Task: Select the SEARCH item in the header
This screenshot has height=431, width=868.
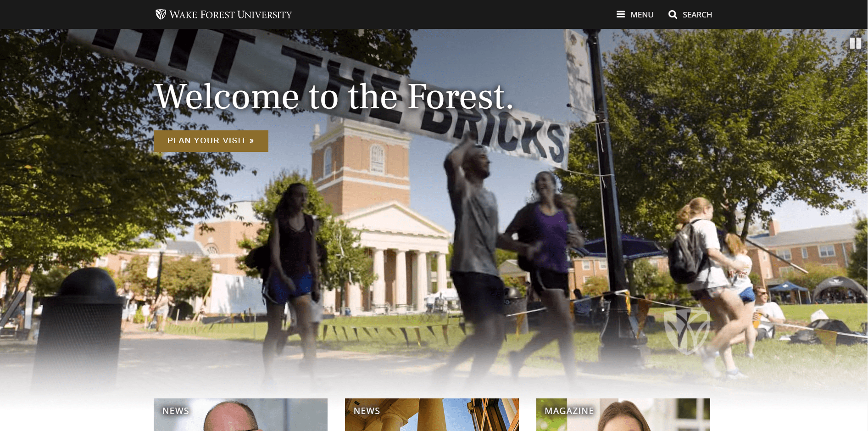Action: (698, 14)
